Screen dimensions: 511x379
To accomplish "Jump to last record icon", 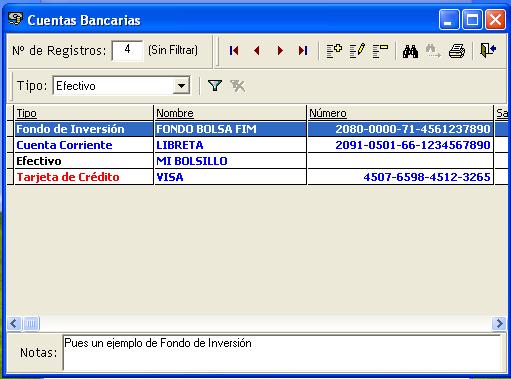I will 303,51.
